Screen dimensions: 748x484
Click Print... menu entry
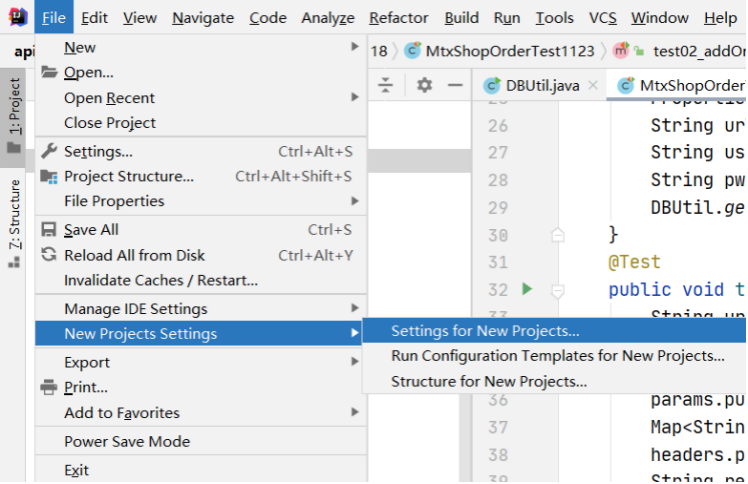[200, 387]
